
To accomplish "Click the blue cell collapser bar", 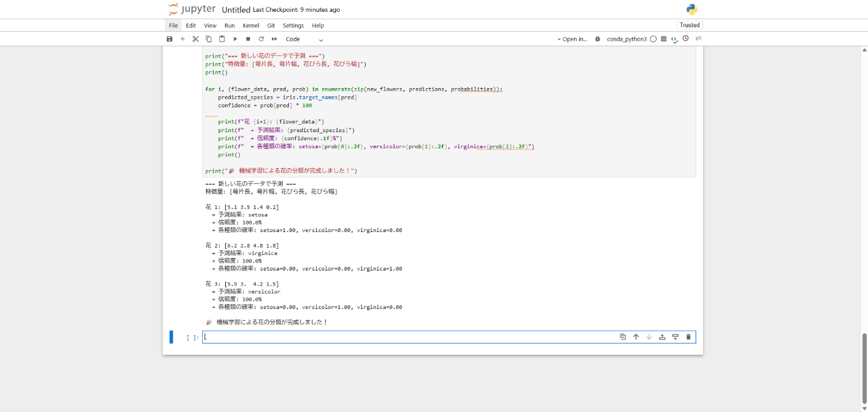I will point(171,337).
